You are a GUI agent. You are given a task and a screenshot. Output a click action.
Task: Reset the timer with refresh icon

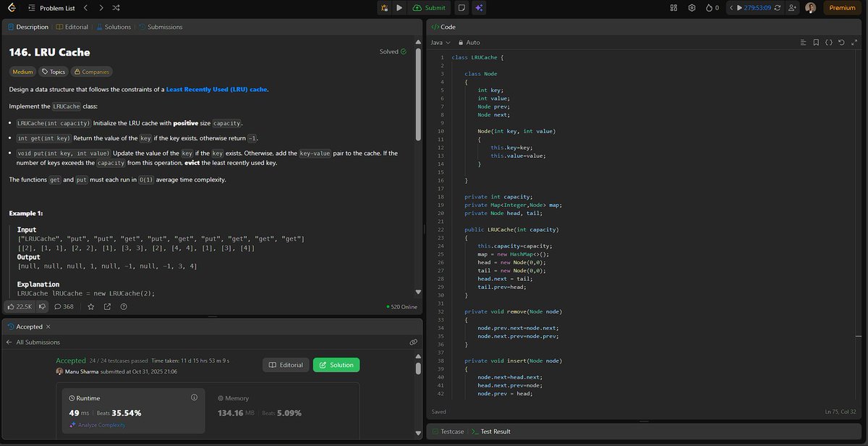pyautogui.click(x=777, y=7)
